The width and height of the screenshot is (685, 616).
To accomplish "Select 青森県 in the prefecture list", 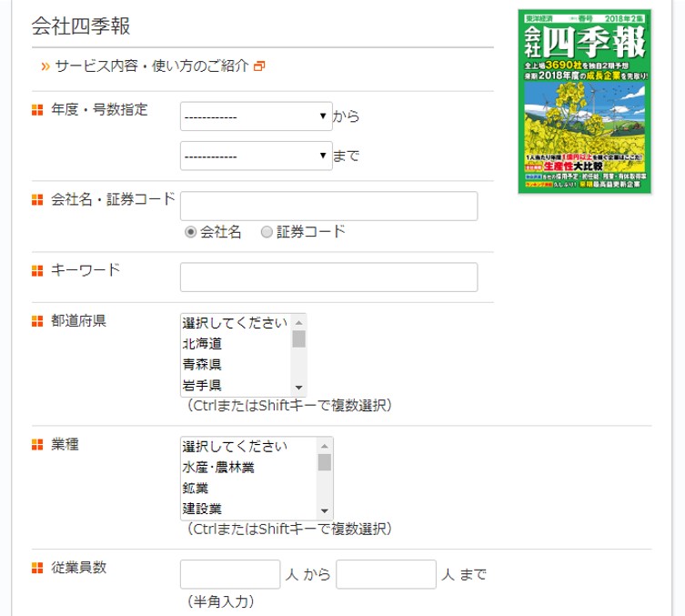I will coord(236,364).
